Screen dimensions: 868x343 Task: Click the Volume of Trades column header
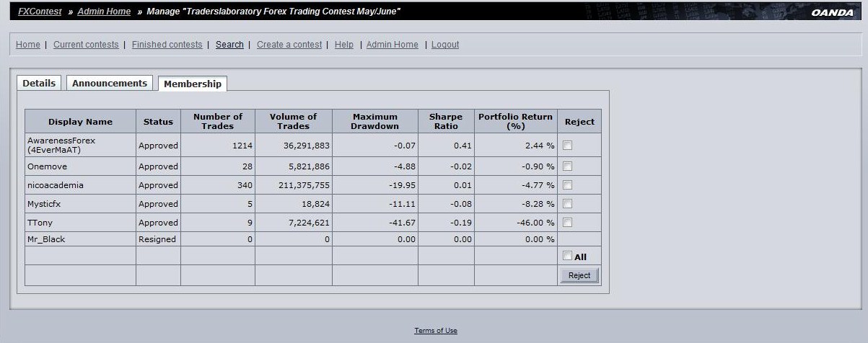click(294, 121)
